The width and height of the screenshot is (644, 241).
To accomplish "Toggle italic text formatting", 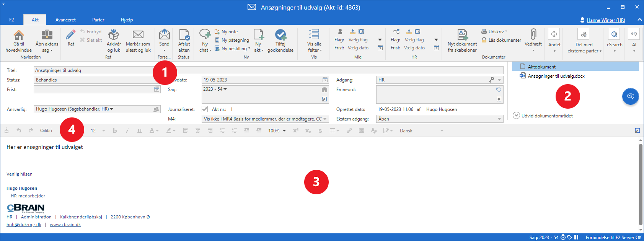I will pyautogui.click(x=127, y=131).
